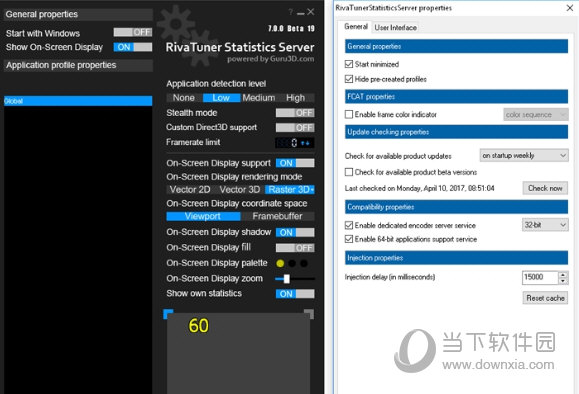
Task: Click the third black palette dot
Action: point(304,263)
